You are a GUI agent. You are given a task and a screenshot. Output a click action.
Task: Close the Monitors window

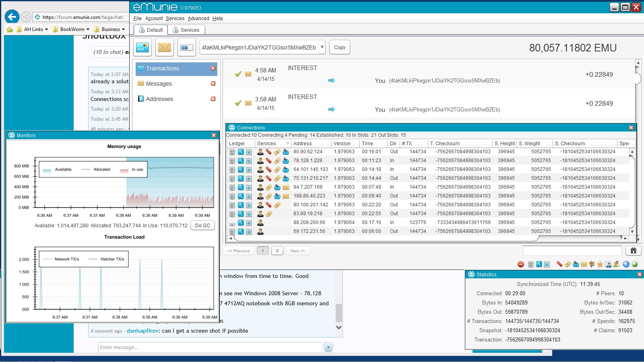(x=214, y=135)
